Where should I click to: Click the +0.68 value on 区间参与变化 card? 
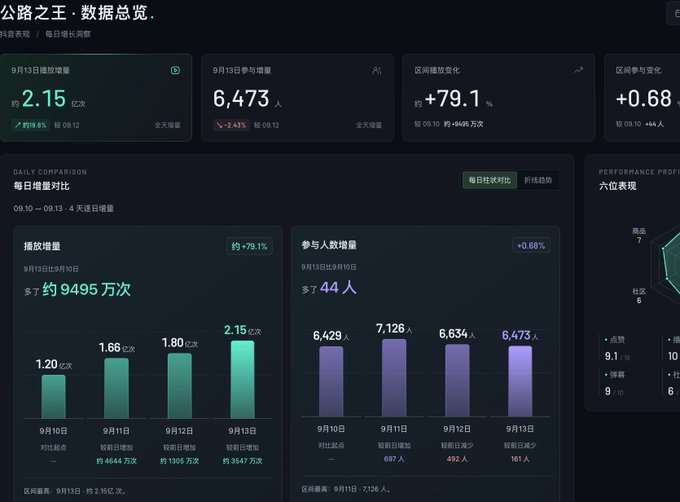[x=644, y=99]
